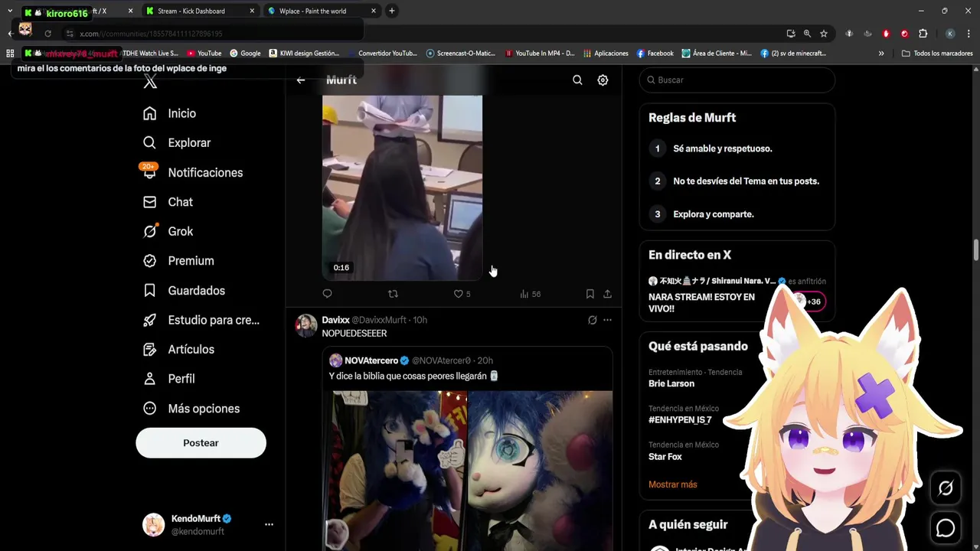Open the Chrome three-dot menu
The image size is (980, 551).
click(x=969, y=34)
